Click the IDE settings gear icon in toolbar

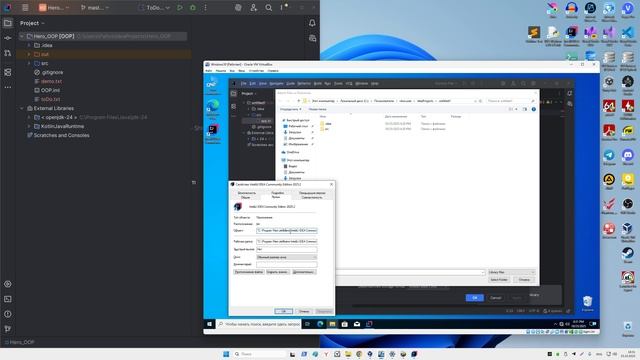coord(238,7)
